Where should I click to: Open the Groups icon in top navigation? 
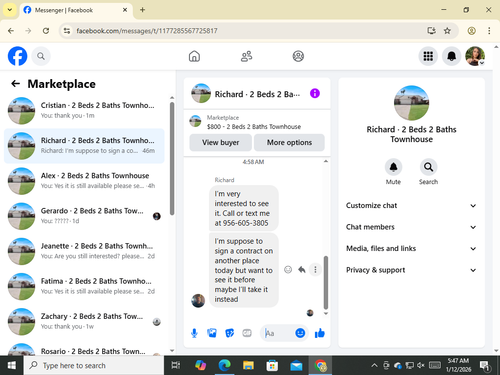point(298,56)
